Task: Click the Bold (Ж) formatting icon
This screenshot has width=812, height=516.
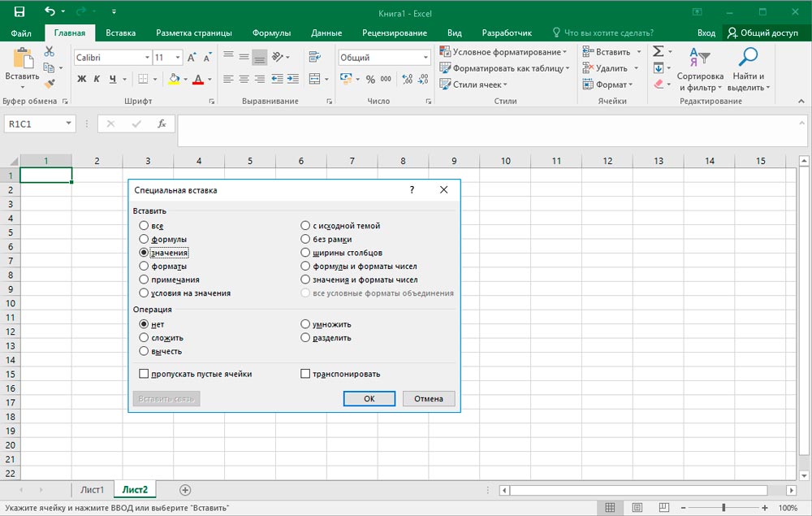Action: (81, 79)
